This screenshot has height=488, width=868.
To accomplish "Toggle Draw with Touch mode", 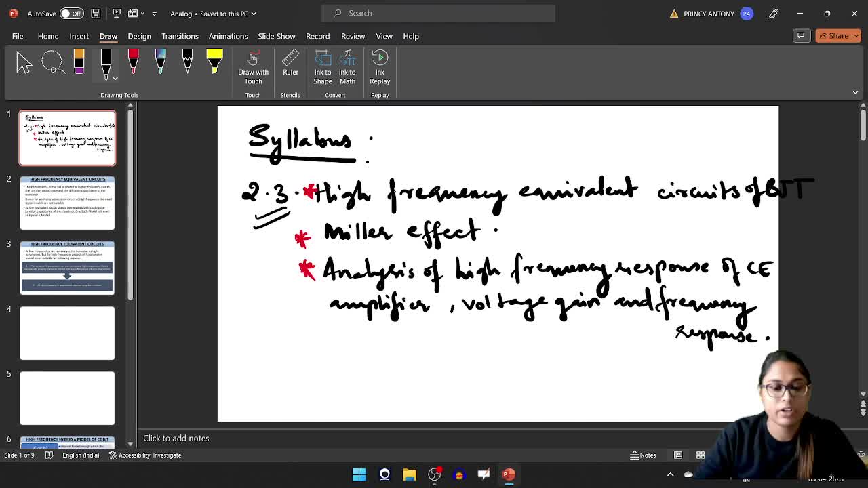I will (x=253, y=68).
